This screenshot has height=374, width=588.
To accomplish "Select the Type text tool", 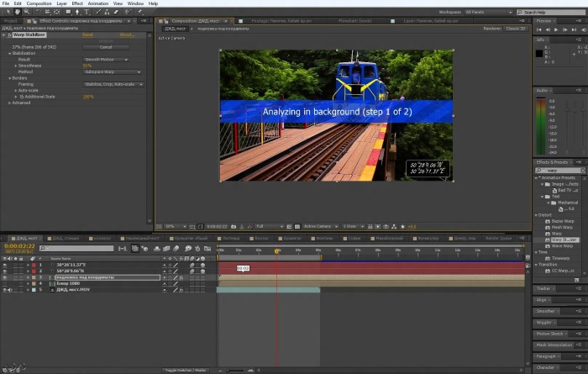I will [87, 12].
